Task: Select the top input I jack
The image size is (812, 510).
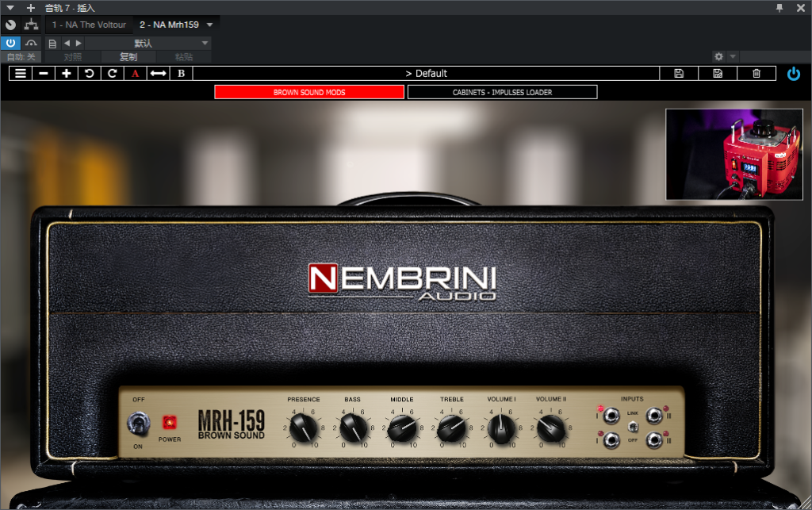Action: click(611, 416)
